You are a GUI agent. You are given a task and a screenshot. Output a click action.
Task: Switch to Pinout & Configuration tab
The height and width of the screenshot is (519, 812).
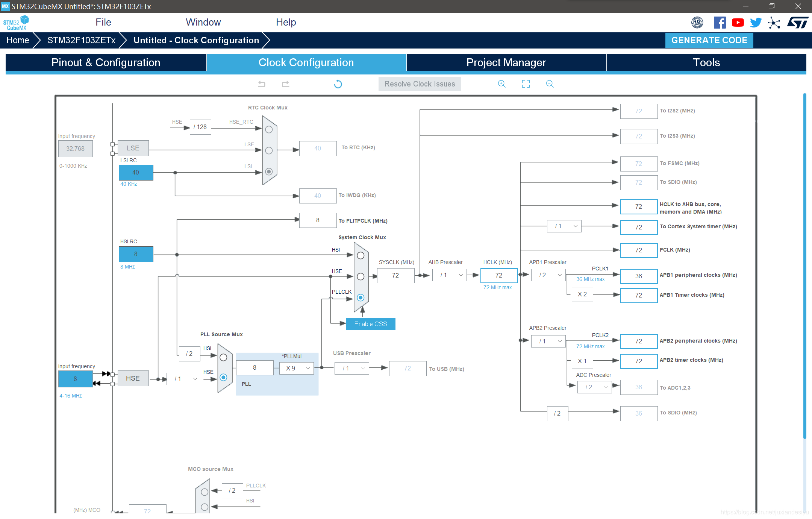click(106, 62)
